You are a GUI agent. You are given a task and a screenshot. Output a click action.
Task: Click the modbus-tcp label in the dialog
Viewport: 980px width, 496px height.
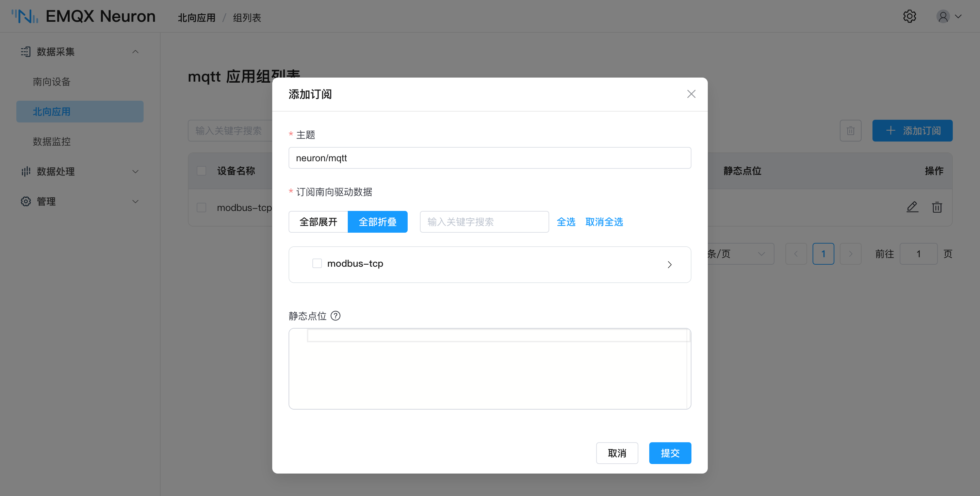[x=355, y=263]
